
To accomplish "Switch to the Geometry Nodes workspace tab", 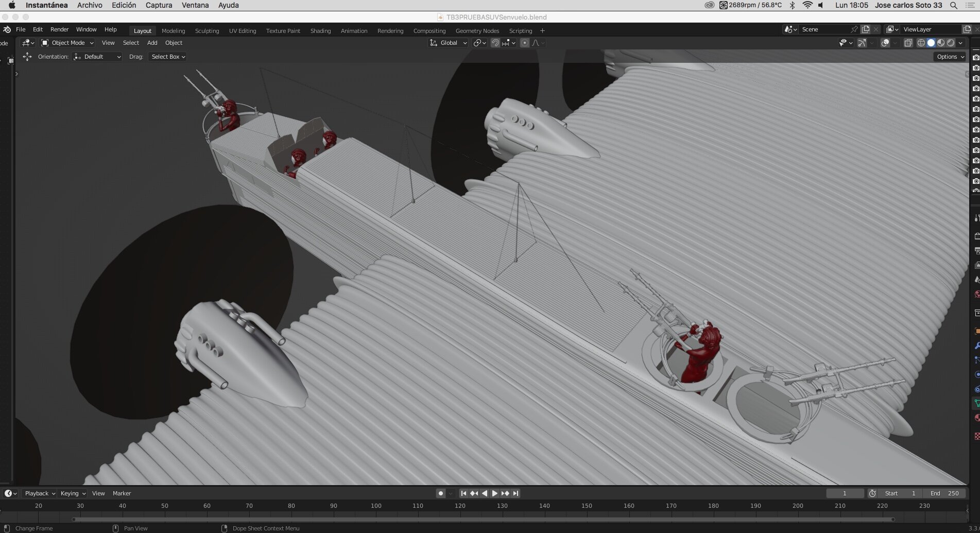I will point(477,31).
